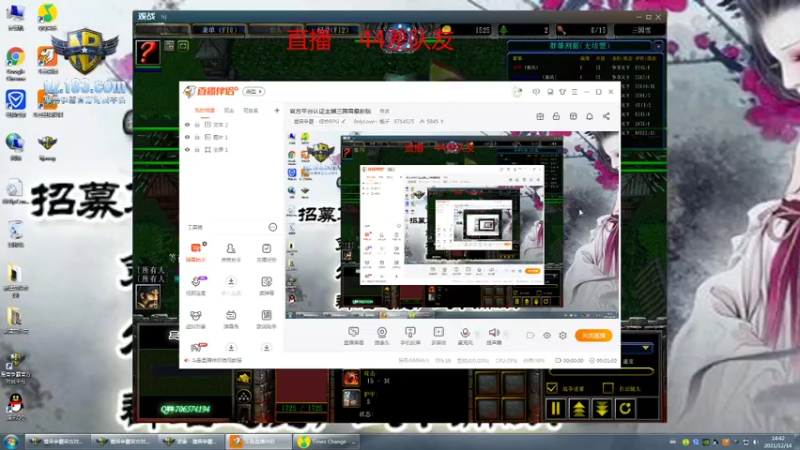The height and width of the screenshot is (450, 800).
Task: Click the Menu (F10) button in game window
Action: tap(219, 30)
